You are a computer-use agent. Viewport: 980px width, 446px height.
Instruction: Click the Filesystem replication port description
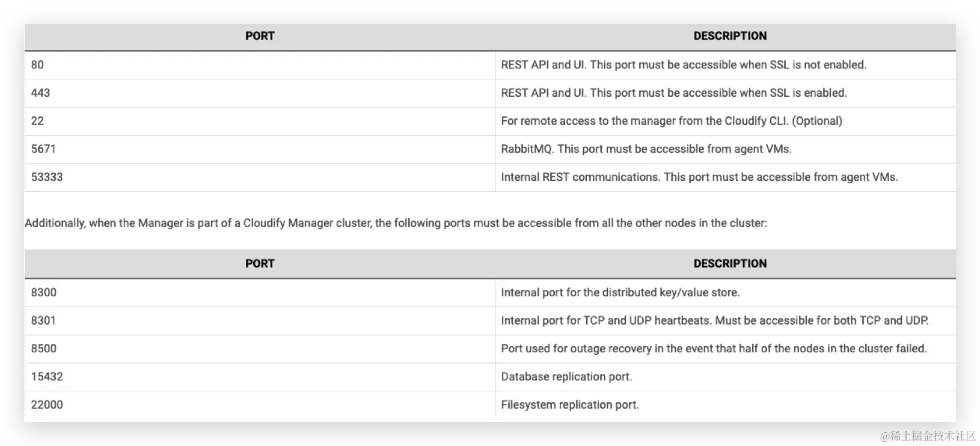(570, 405)
